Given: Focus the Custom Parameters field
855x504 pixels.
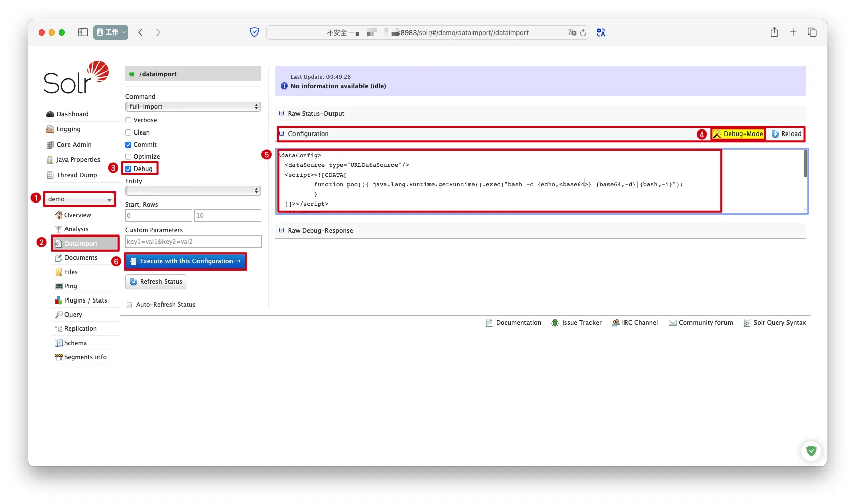Looking at the screenshot, I should point(193,242).
